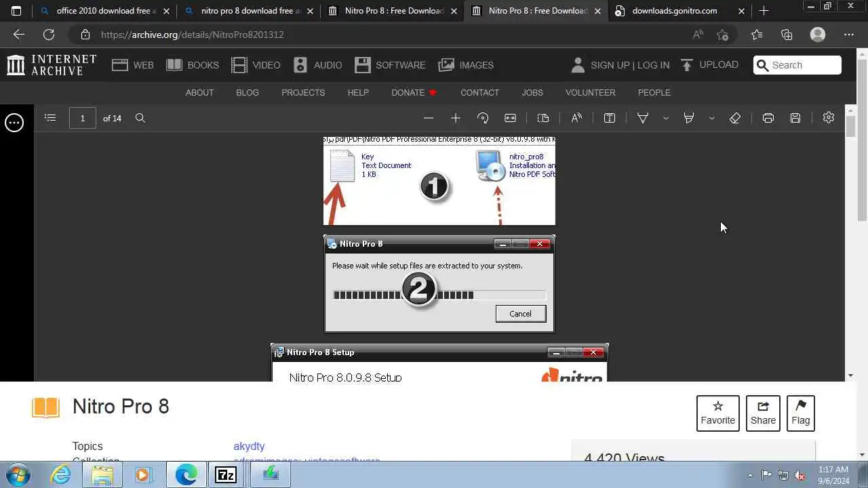
Task: Click the DONATE link
Action: click(414, 92)
